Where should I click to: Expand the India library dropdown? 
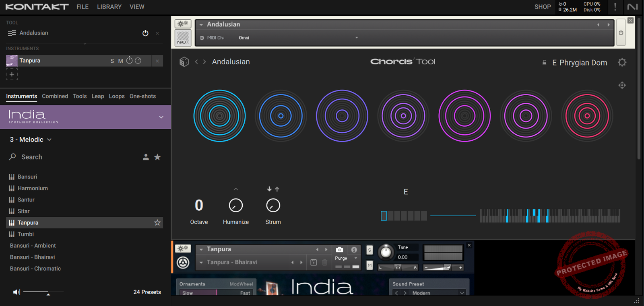(161, 117)
